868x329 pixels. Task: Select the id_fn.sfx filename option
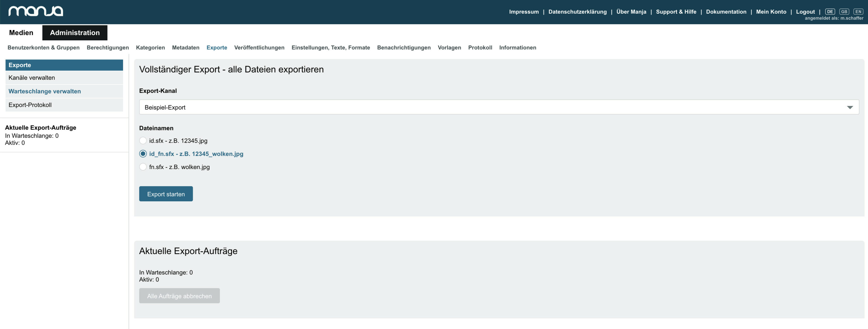tap(143, 154)
